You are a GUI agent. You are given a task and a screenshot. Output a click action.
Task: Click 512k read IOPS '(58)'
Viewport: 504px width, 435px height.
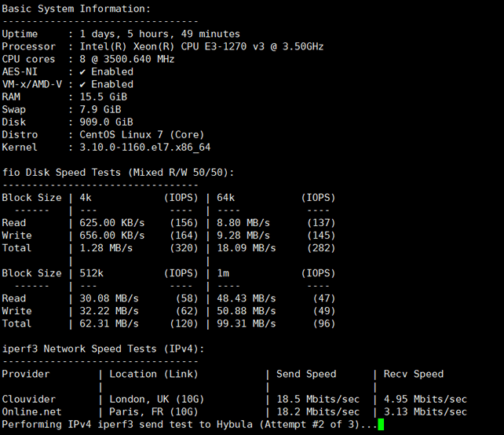[x=187, y=298]
